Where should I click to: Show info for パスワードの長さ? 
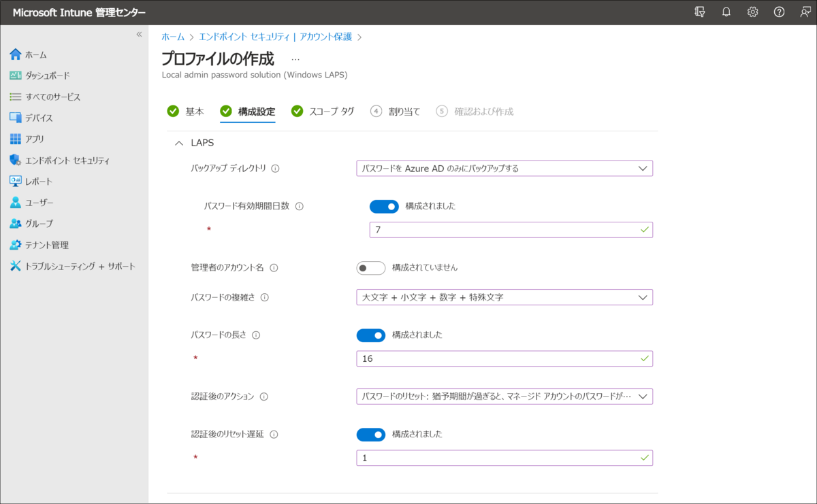[x=256, y=335]
